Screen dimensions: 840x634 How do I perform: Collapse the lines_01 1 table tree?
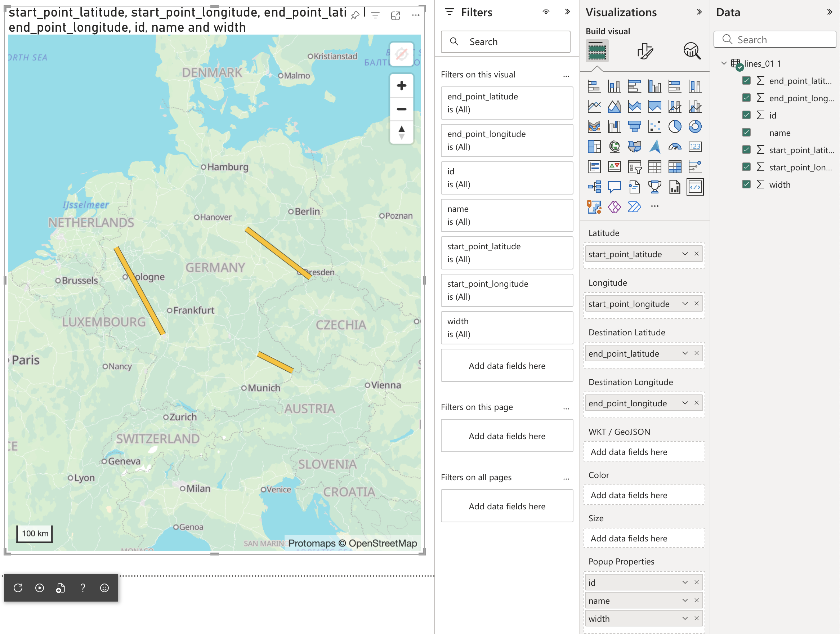724,63
